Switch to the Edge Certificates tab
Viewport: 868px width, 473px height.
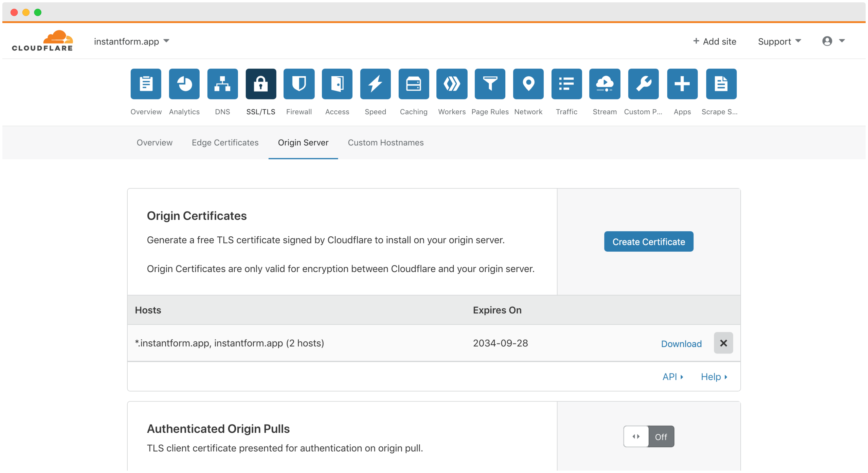pyautogui.click(x=226, y=143)
